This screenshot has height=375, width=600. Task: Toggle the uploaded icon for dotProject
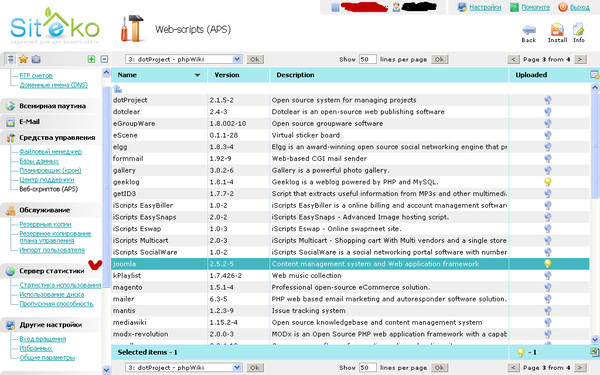coord(548,100)
